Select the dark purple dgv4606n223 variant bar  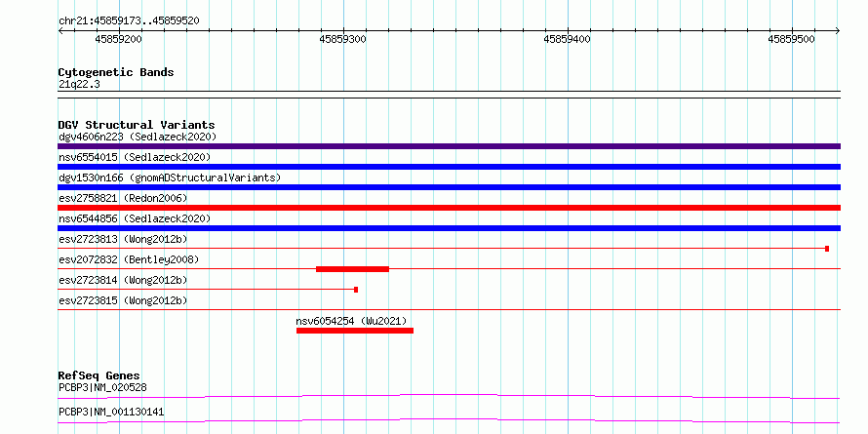tap(449, 146)
